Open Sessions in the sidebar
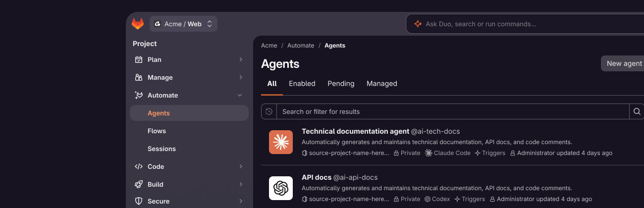644x208 pixels. (x=161, y=149)
